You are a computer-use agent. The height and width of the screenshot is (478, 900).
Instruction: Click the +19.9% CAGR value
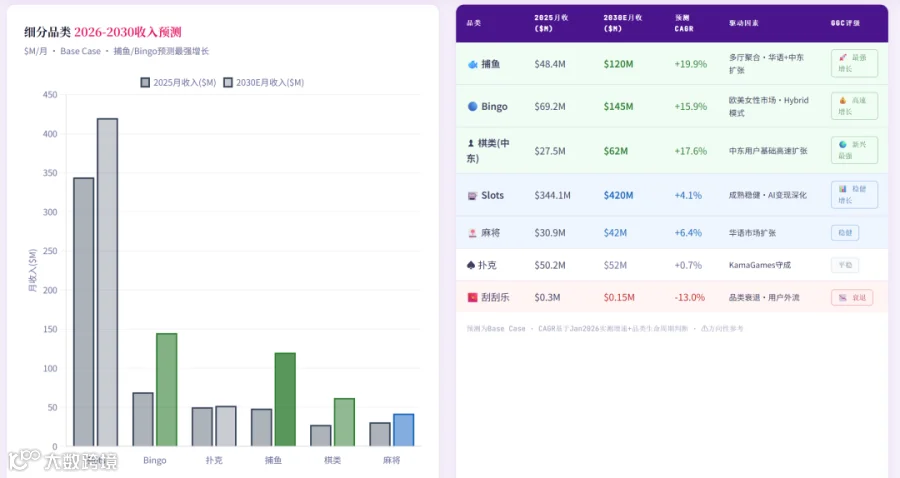coord(690,64)
